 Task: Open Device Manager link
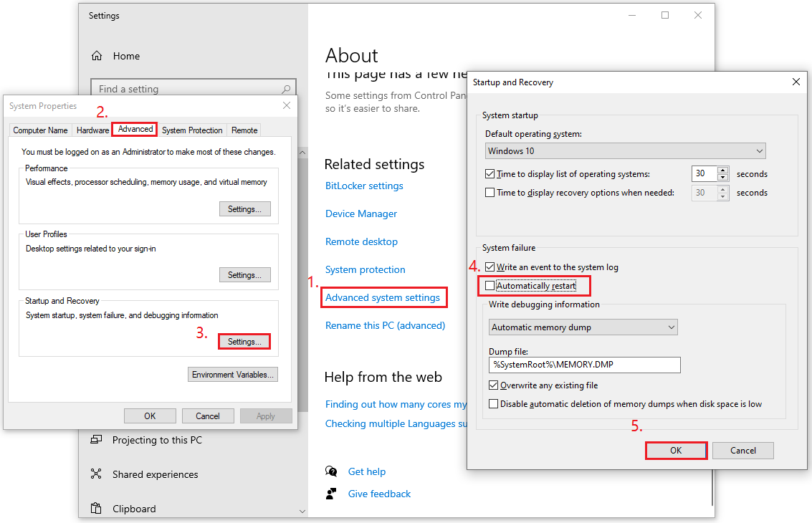pos(361,214)
